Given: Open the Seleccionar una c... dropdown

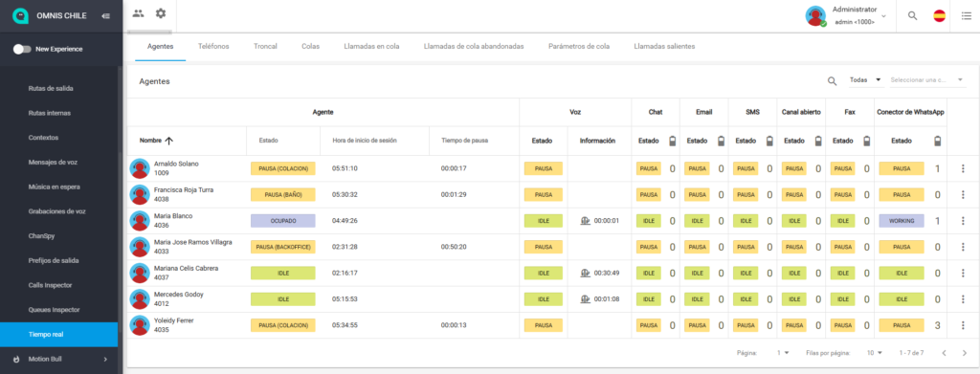Looking at the screenshot, I should [927, 80].
